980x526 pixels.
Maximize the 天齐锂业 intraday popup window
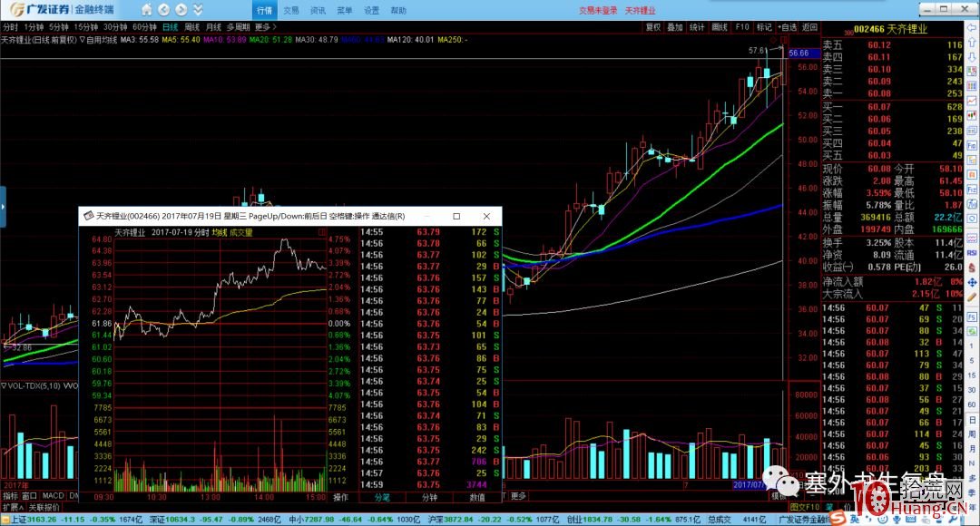[456, 216]
